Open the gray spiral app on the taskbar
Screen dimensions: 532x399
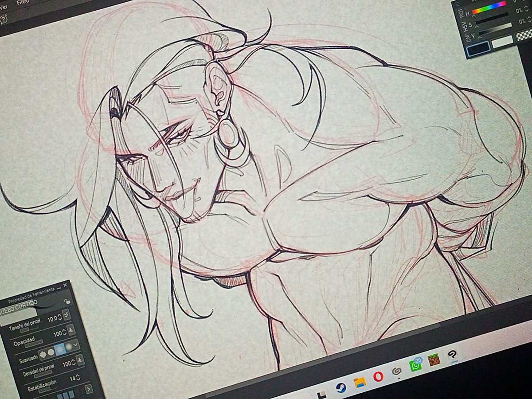click(x=397, y=372)
